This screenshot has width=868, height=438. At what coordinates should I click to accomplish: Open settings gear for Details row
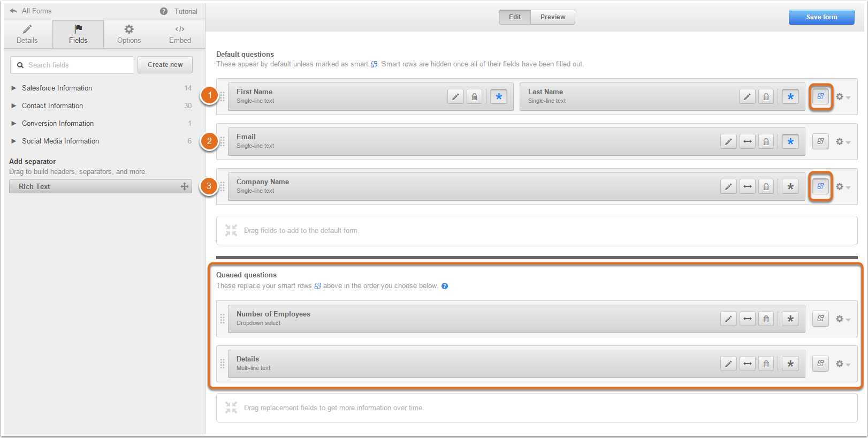pos(843,364)
